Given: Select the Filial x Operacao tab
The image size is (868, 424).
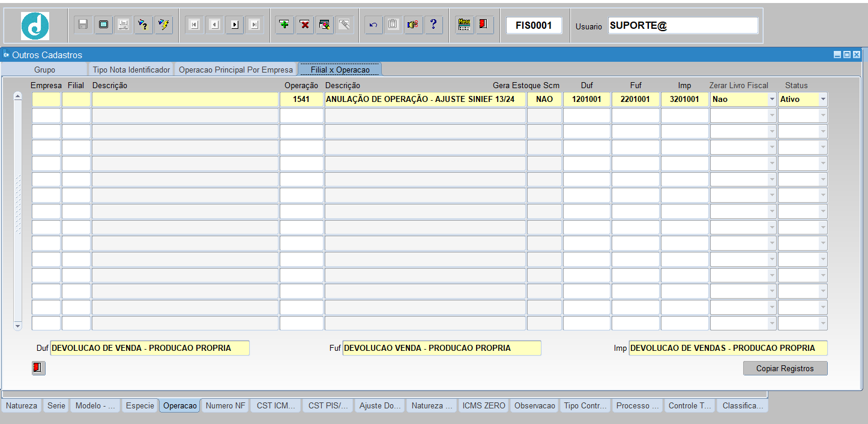Looking at the screenshot, I should click(x=340, y=70).
